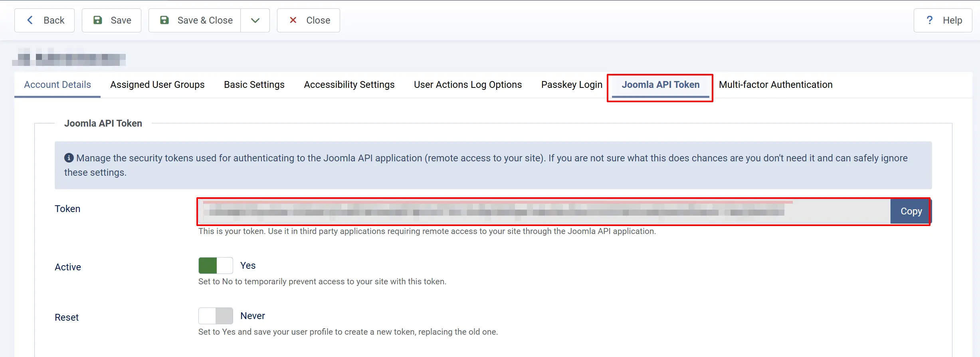Open User Actions Log Options tab
Viewport: 980px width, 357px height.
[468, 85]
